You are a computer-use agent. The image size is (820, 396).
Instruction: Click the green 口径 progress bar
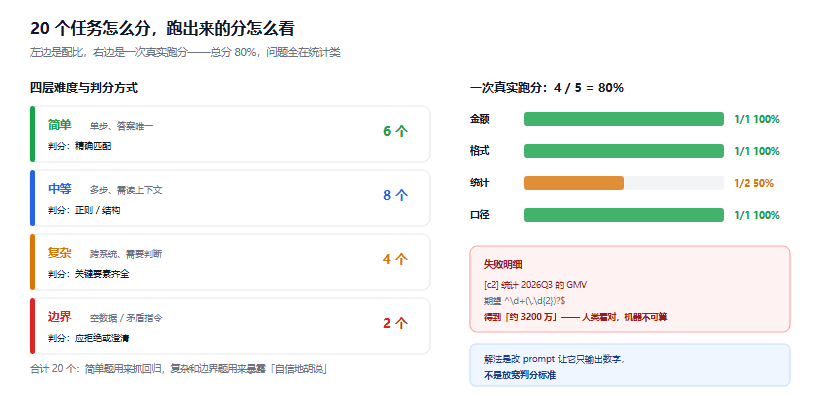624,215
